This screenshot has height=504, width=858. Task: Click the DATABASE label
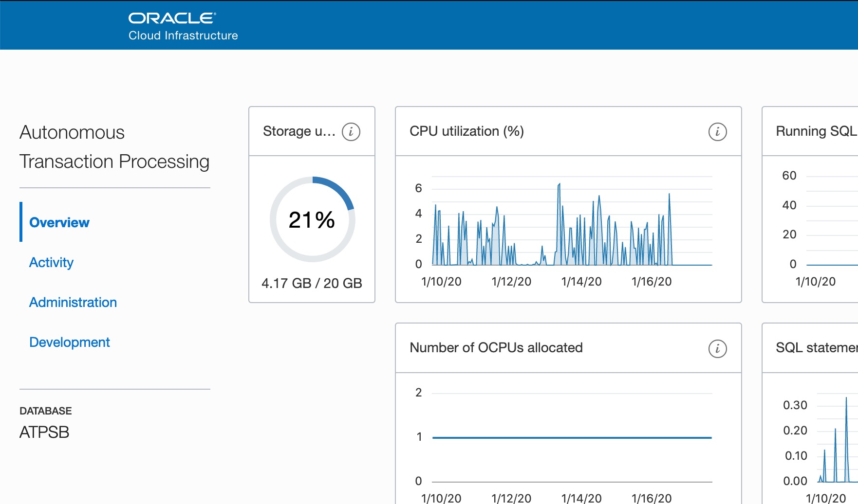pyautogui.click(x=46, y=411)
